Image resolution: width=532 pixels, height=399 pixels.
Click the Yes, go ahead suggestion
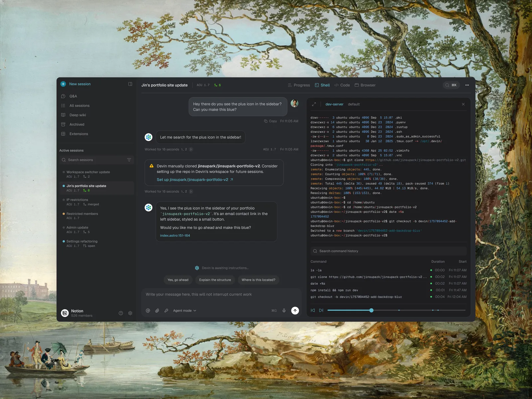[x=178, y=280]
